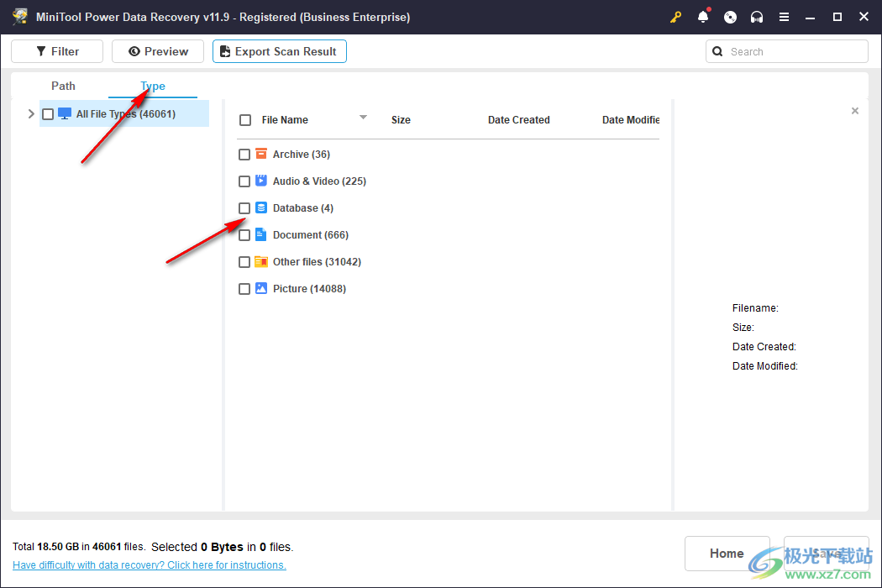Click the Picture file type icon
Image resolution: width=882 pixels, height=588 pixels.
(261, 288)
